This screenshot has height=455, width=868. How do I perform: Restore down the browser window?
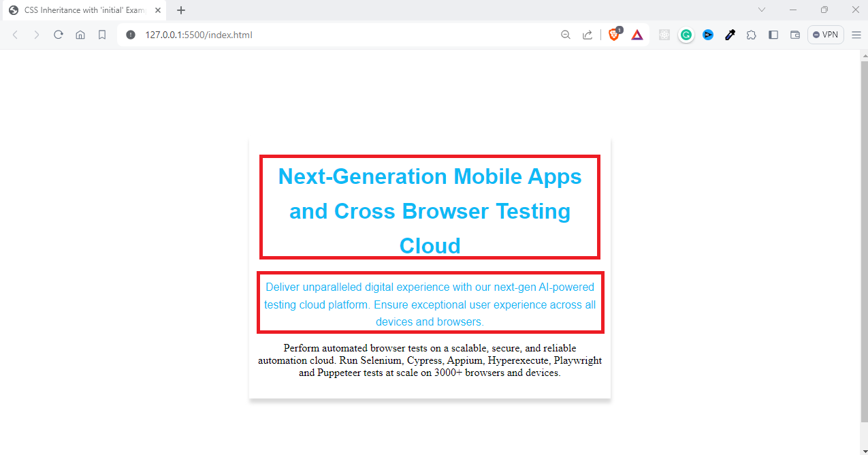click(824, 10)
